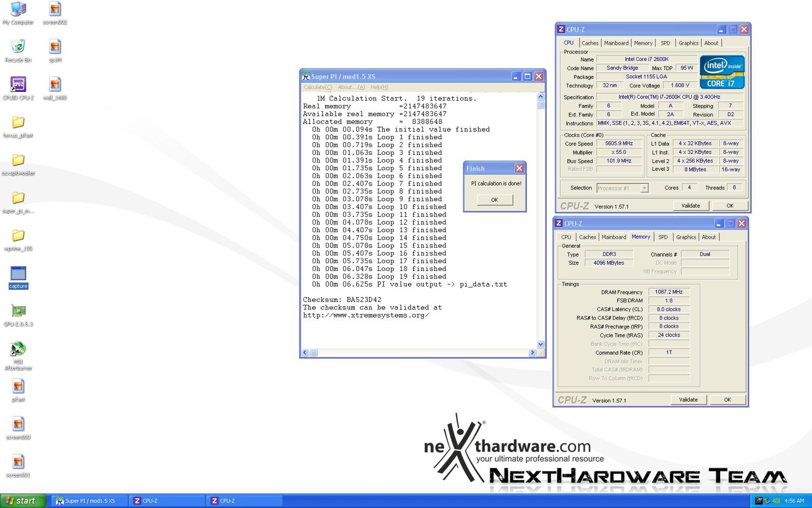The height and width of the screenshot is (508, 812).
Task: Click the Multiplier value x 55.0
Action: pyautogui.click(x=619, y=152)
